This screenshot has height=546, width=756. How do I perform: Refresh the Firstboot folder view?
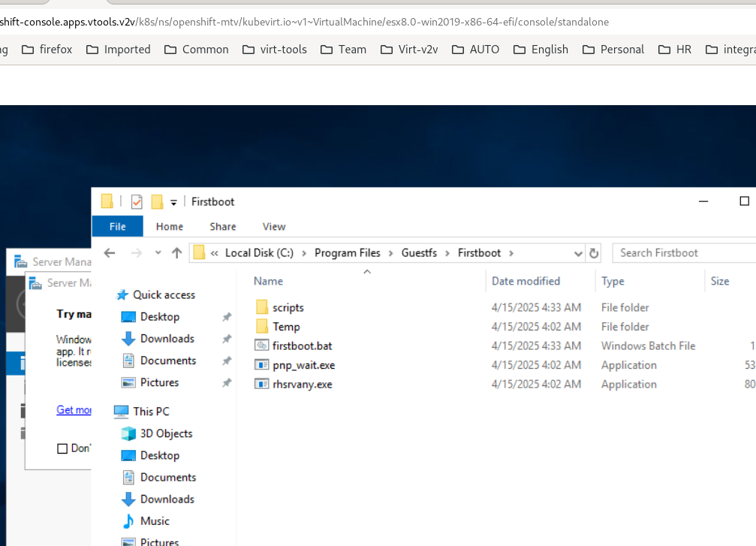click(594, 253)
